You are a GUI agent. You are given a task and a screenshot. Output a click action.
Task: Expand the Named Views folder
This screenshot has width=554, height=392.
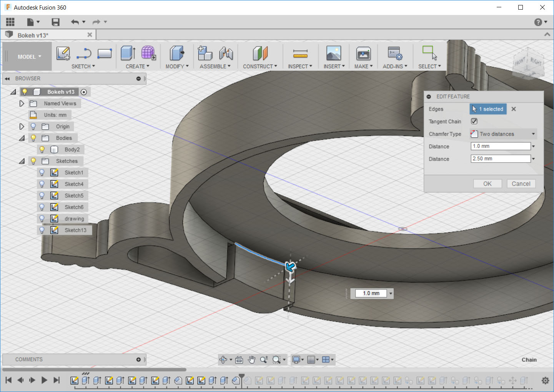click(22, 103)
